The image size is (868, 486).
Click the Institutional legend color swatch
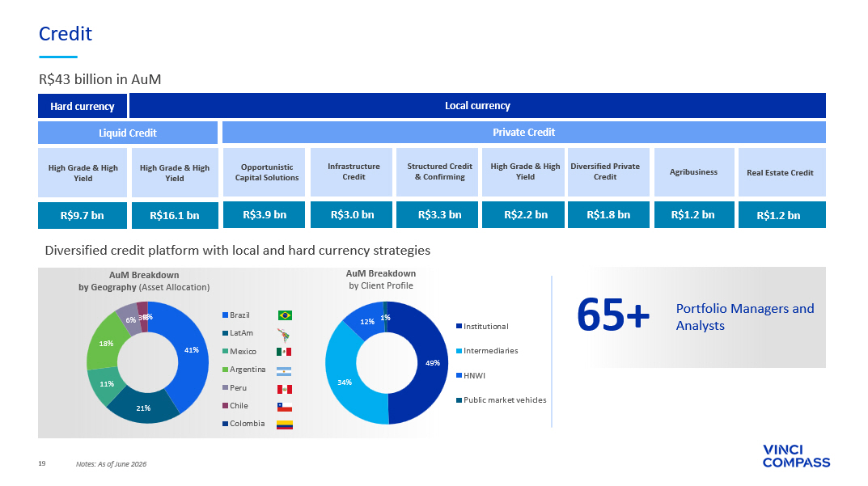tap(459, 327)
